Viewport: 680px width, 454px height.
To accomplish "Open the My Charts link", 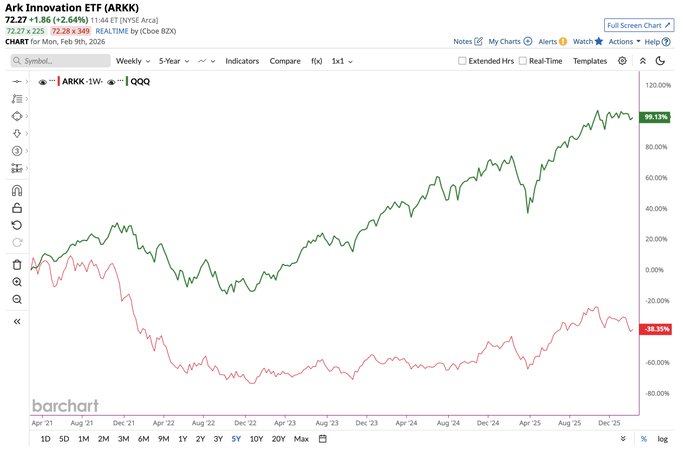I will [510, 42].
